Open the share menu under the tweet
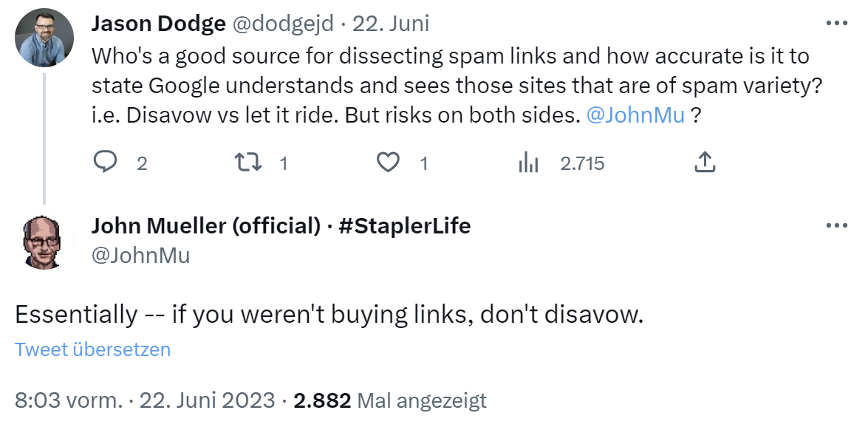Viewport: 868px width, 427px height. 705,163
